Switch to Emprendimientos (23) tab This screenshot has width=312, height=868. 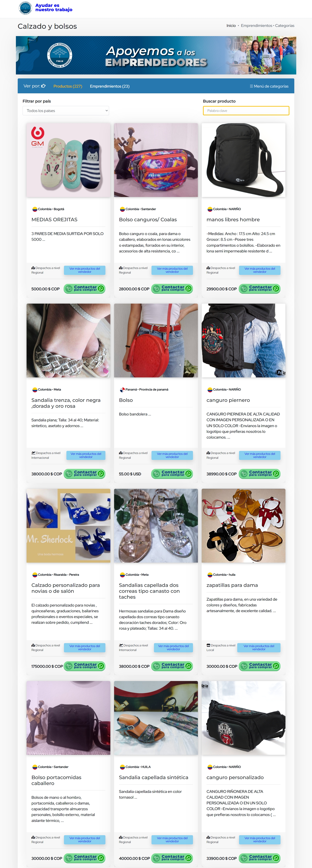pos(110,86)
